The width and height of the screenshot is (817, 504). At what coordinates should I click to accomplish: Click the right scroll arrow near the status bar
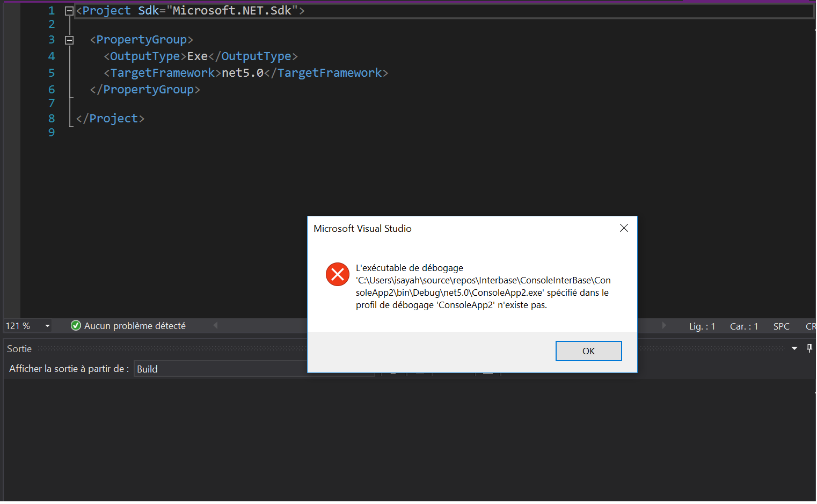pos(664,325)
